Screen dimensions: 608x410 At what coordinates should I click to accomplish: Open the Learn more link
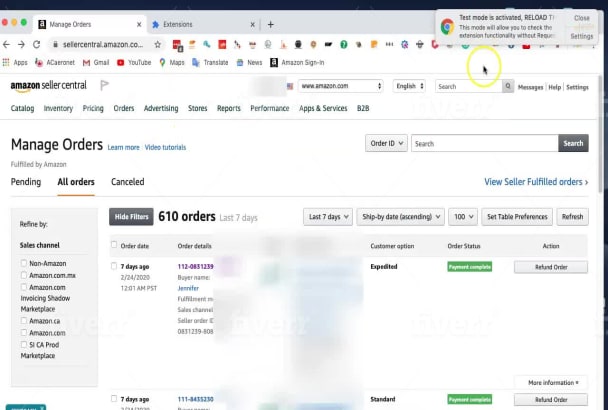tap(123, 147)
